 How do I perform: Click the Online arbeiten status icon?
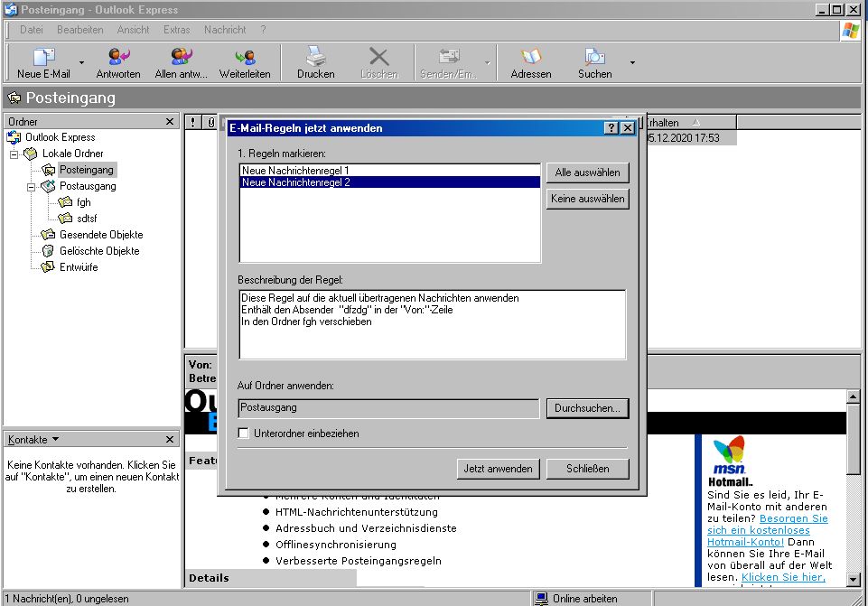[541, 598]
